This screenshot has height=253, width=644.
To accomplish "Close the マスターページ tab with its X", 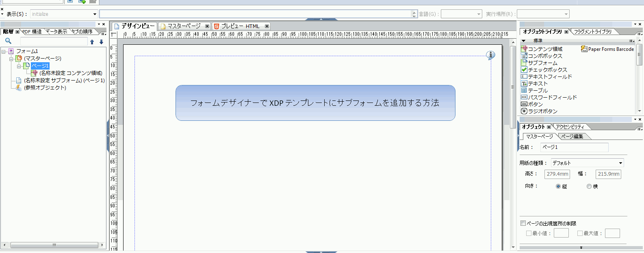I will coord(207,26).
